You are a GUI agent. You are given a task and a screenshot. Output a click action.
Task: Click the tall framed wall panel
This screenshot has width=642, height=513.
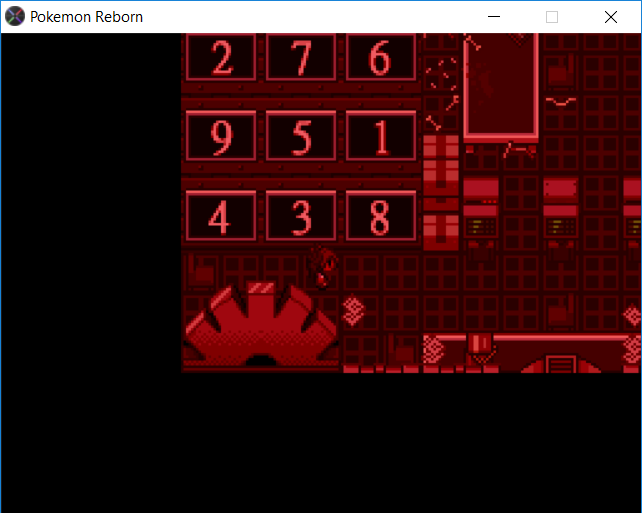pyautogui.click(x=501, y=86)
